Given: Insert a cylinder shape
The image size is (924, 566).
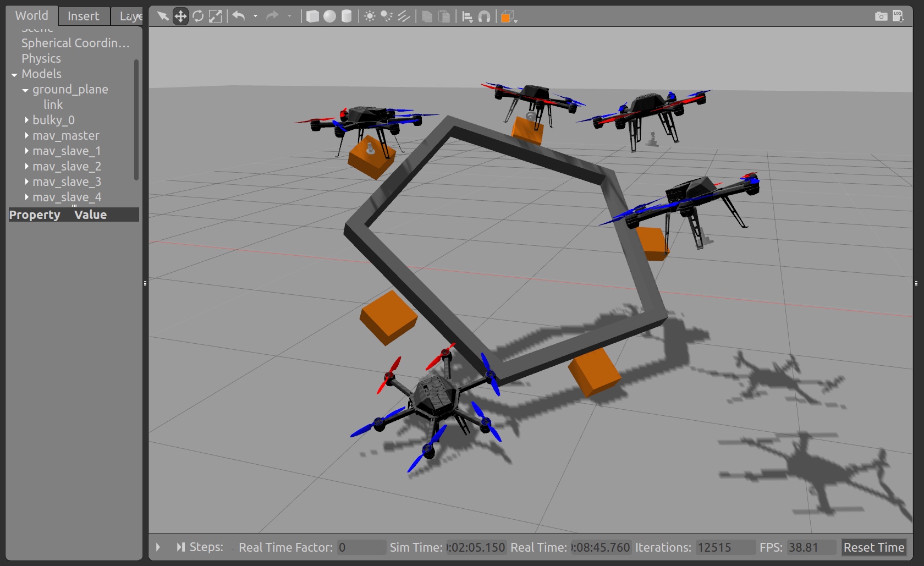Looking at the screenshot, I should (x=346, y=17).
